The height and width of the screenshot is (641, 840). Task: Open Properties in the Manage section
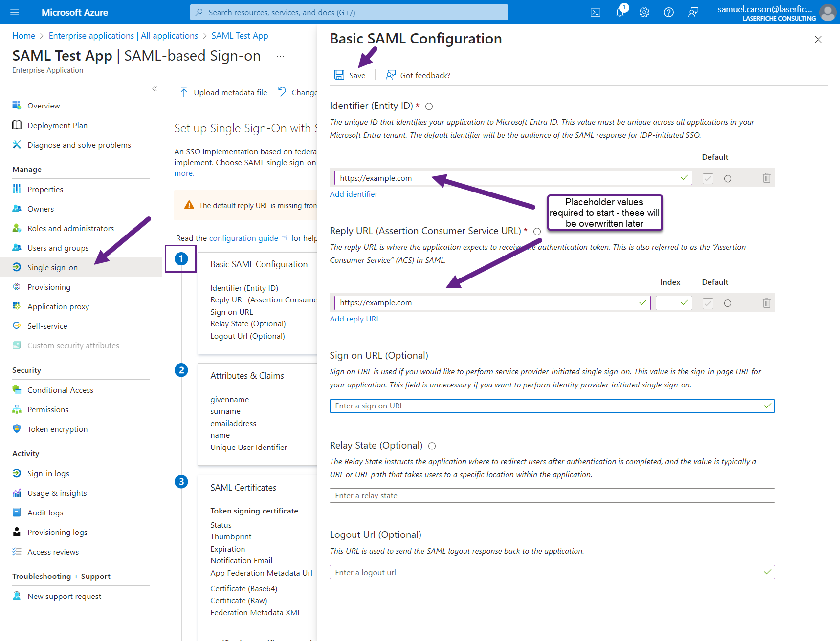coord(45,189)
